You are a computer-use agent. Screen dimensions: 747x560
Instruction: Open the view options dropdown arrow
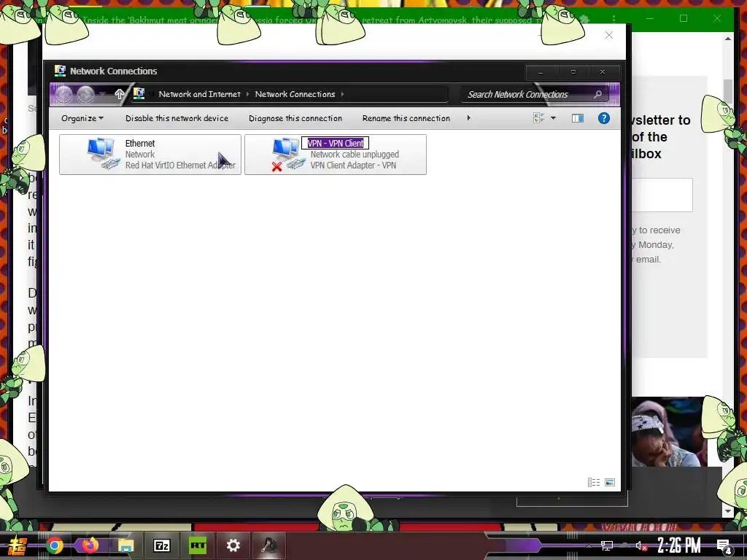point(553,118)
